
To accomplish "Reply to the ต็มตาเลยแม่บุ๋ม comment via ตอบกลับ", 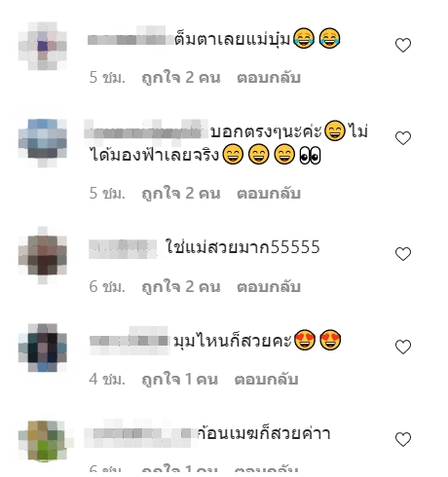I will (269, 78).
